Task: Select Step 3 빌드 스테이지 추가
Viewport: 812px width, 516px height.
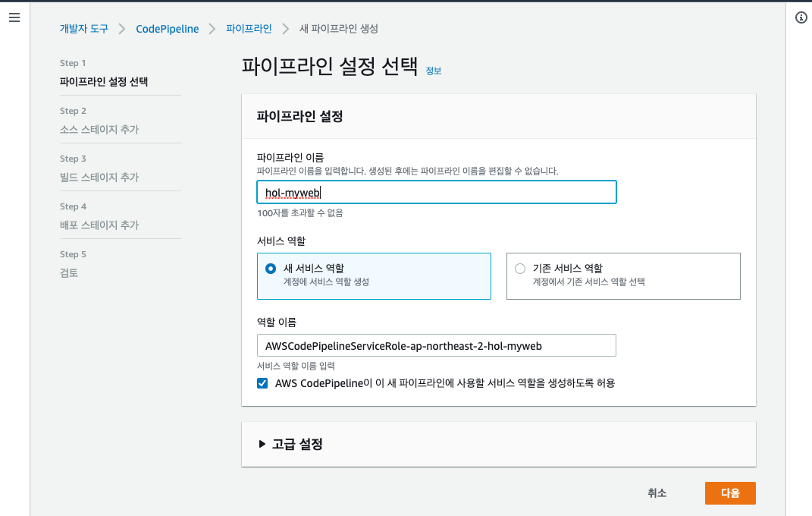Action: tap(99, 177)
